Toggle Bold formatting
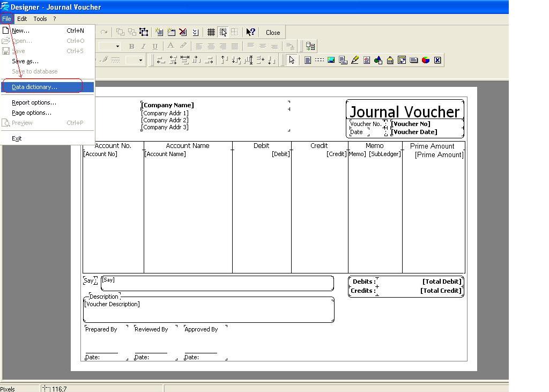 (132, 46)
